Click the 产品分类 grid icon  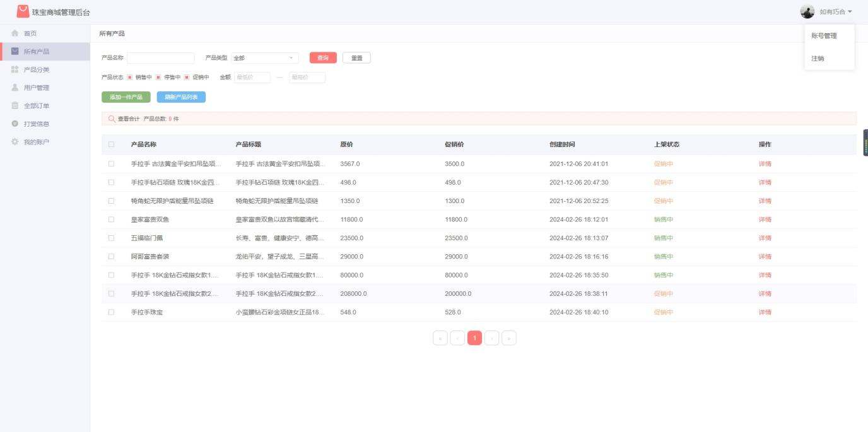click(x=14, y=69)
